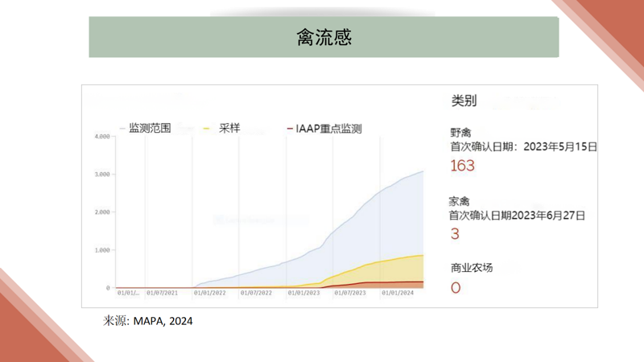Click the light blue 监测范围 legend marker
644x362 pixels.
[122, 129]
